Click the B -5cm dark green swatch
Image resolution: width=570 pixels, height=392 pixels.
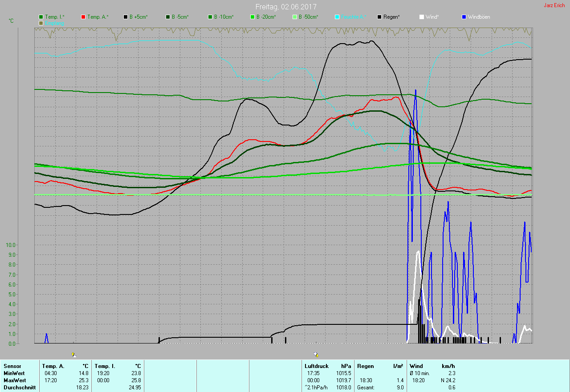(x=168, y=17)
